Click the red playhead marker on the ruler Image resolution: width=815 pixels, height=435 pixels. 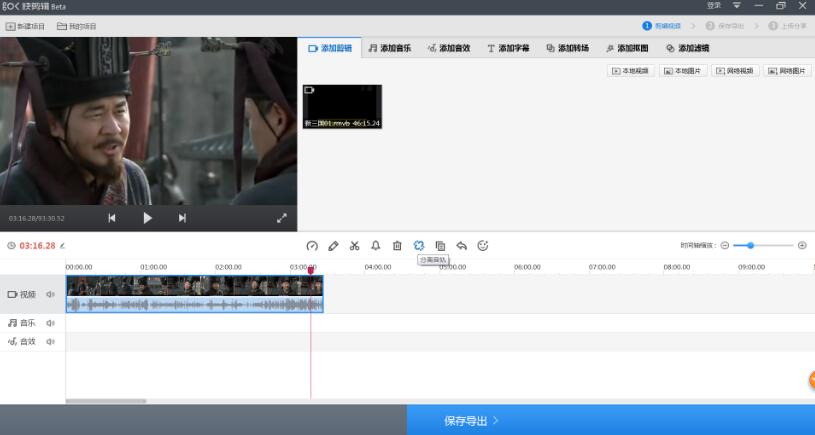coord(311,269)
